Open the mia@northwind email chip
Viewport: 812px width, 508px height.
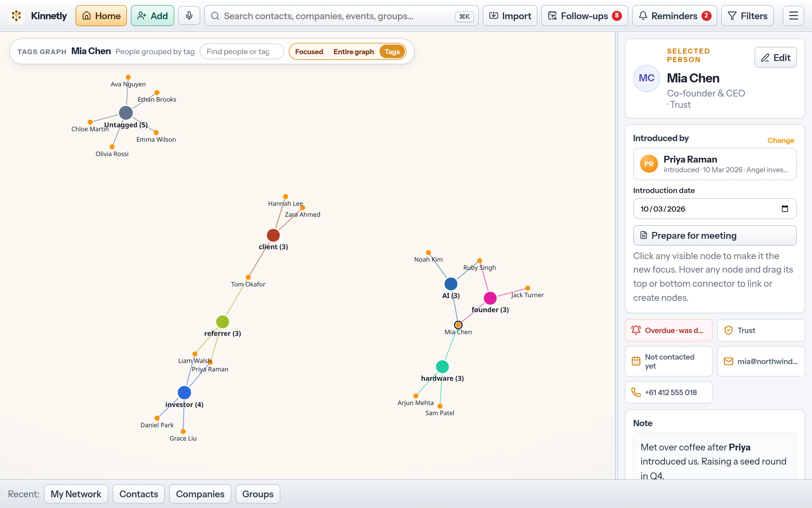[x=761, y=361]
